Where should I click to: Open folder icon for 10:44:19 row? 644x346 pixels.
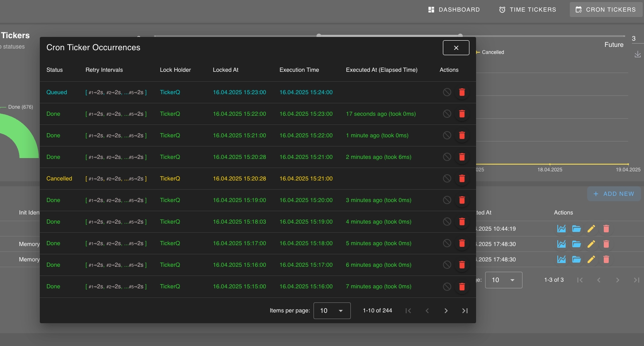click(x=576, y=229)
